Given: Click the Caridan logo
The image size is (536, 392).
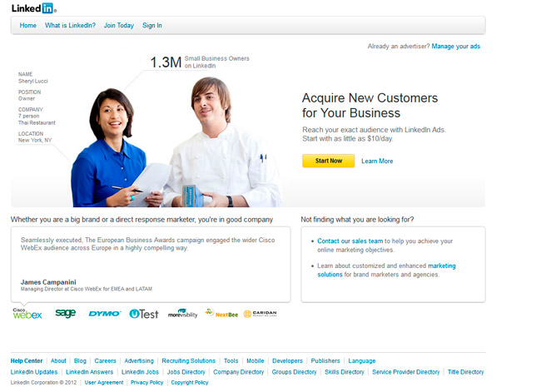Looking at the screenshot, I should click(x=261, y=314).
